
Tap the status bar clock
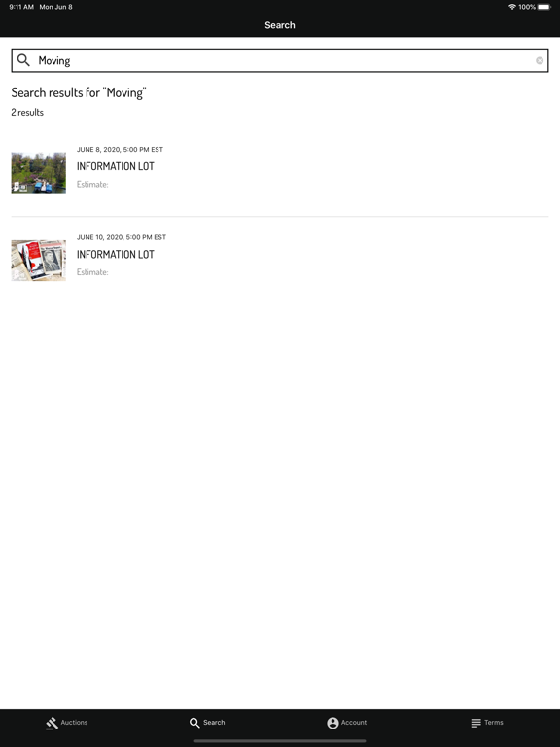pyautogui.click(x=21, y=7)
